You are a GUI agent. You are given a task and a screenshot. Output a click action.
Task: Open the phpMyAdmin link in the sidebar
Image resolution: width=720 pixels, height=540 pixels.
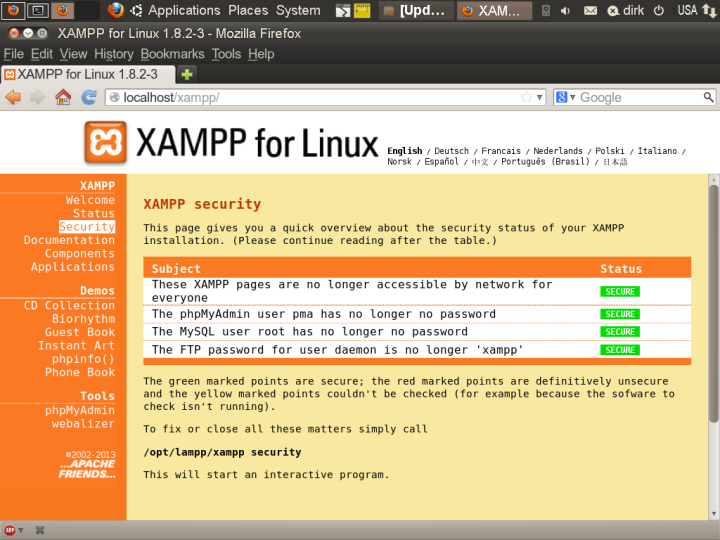coord(80,410)
